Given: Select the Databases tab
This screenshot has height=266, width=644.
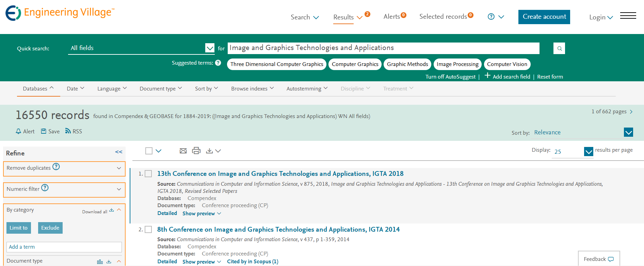Looking at the screenshot, I should click(38, 88).
